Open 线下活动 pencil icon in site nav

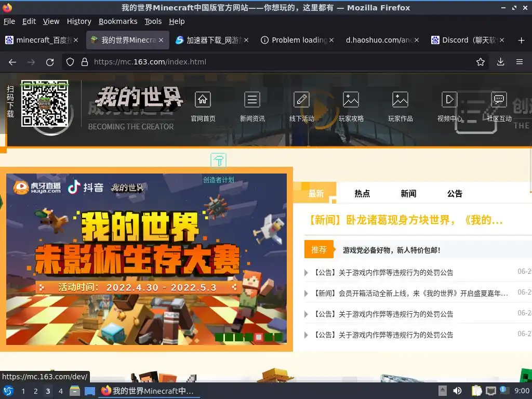pos(302,100)
